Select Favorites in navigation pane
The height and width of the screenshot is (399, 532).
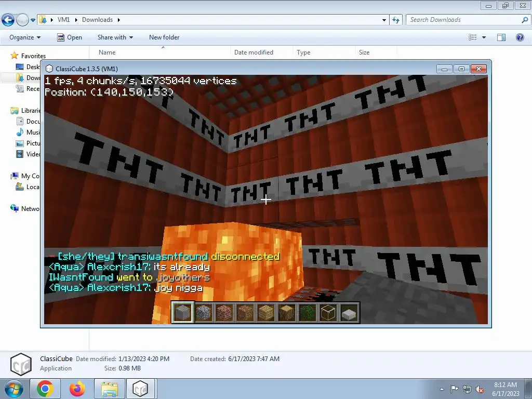point(28,56)
